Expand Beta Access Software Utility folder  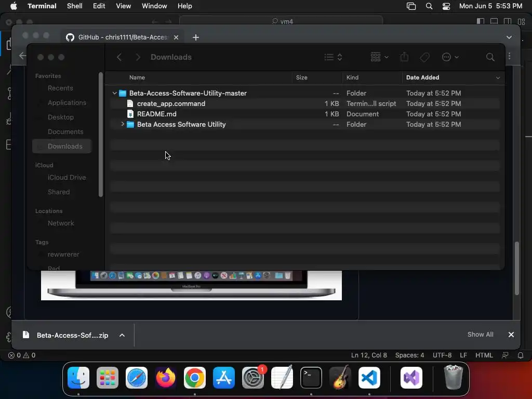[x=123, y=124]
